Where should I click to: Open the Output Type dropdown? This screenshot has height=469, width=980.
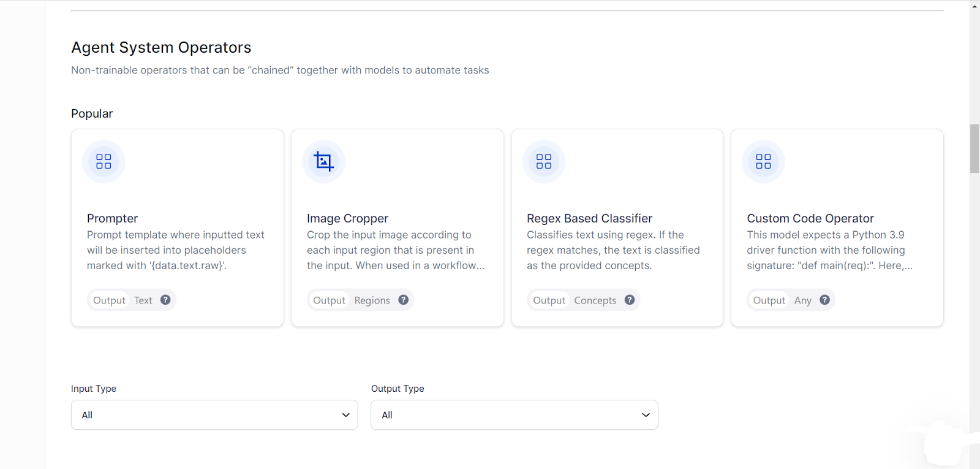514,415
